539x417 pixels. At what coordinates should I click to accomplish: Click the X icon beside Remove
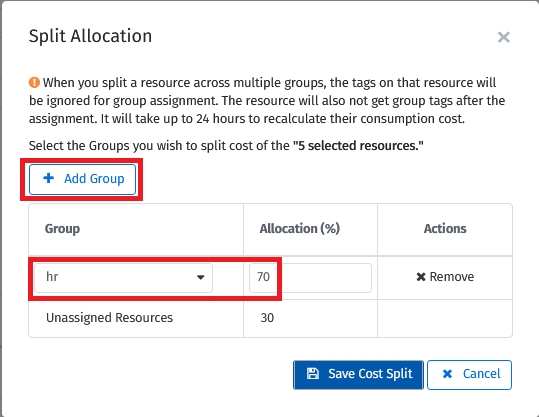click(x=421, y=277)
